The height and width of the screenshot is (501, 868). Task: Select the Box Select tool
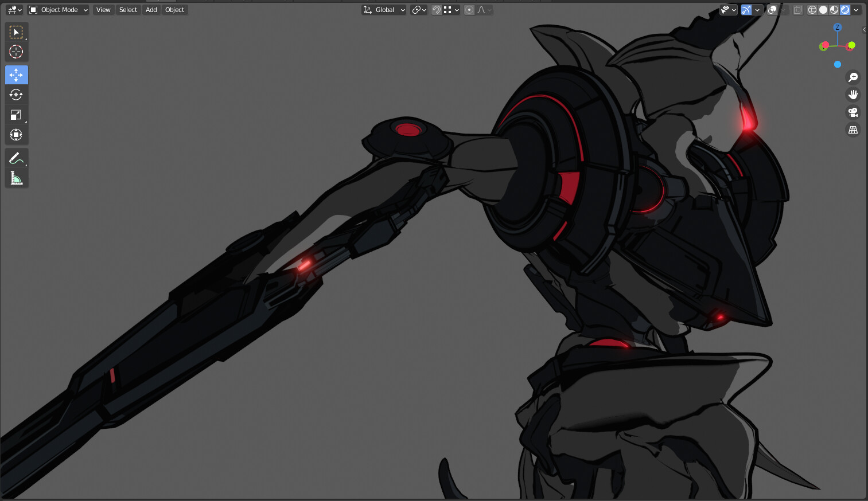click(x=16, y=32)
